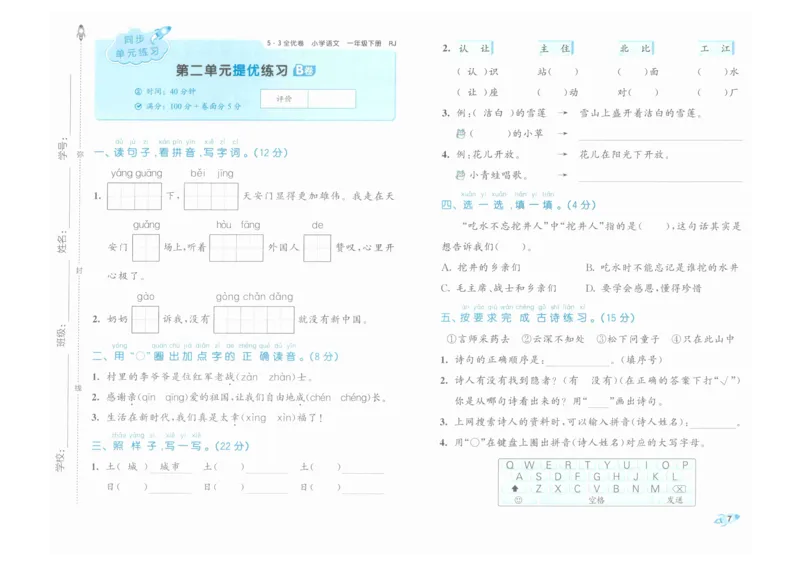Click the heading 四、选一选,填一填
The height and width of the screenshot is (566, 800).
tap(518, 205)
